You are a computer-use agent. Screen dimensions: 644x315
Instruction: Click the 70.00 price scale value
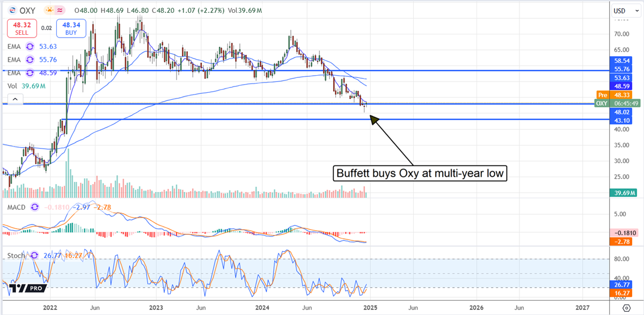pos(622,33)
